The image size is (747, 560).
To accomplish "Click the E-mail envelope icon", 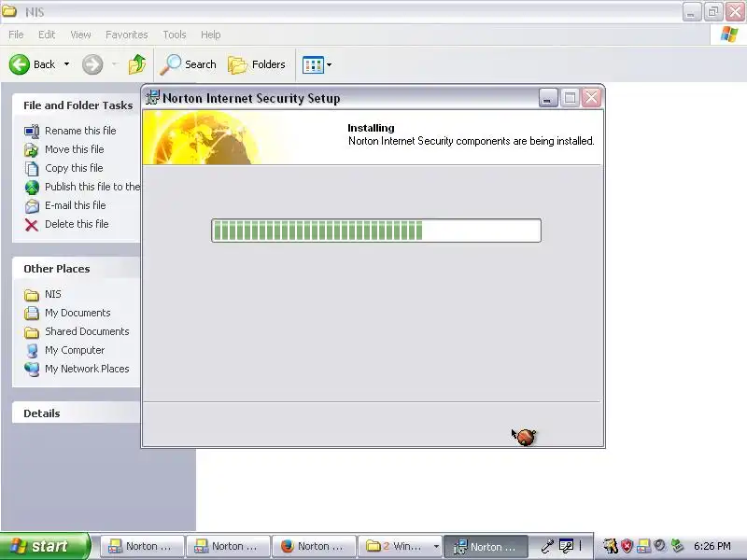I will 32,205.
